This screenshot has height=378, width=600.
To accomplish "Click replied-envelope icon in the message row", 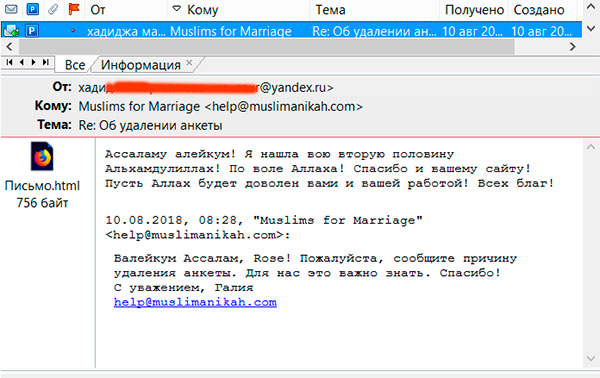I will point(11,30).
